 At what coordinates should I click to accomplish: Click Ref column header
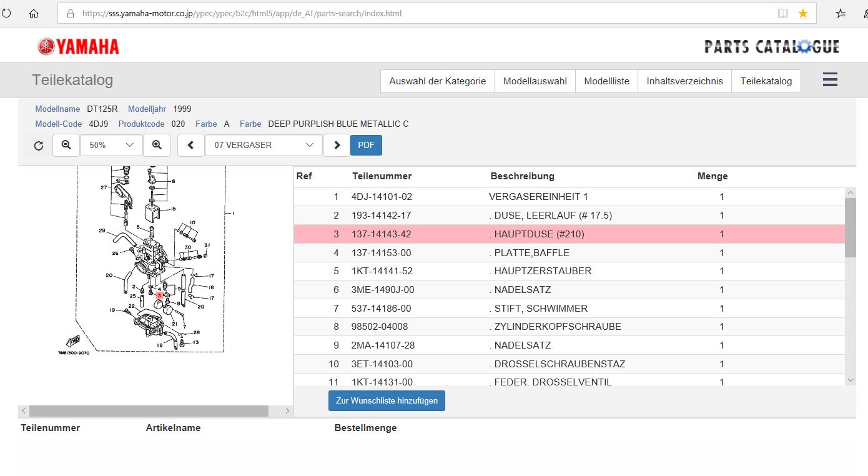pyautogui.click(x=304, y=176)
